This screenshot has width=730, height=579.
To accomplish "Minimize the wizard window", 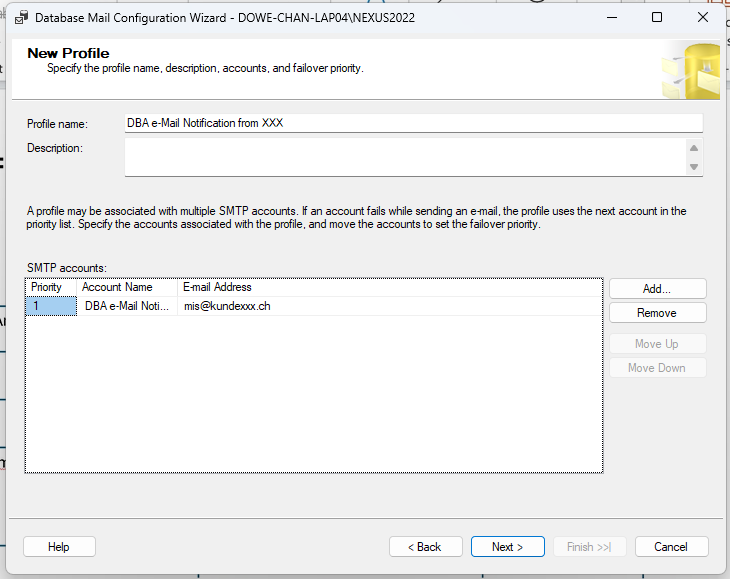I will (612, 18).
